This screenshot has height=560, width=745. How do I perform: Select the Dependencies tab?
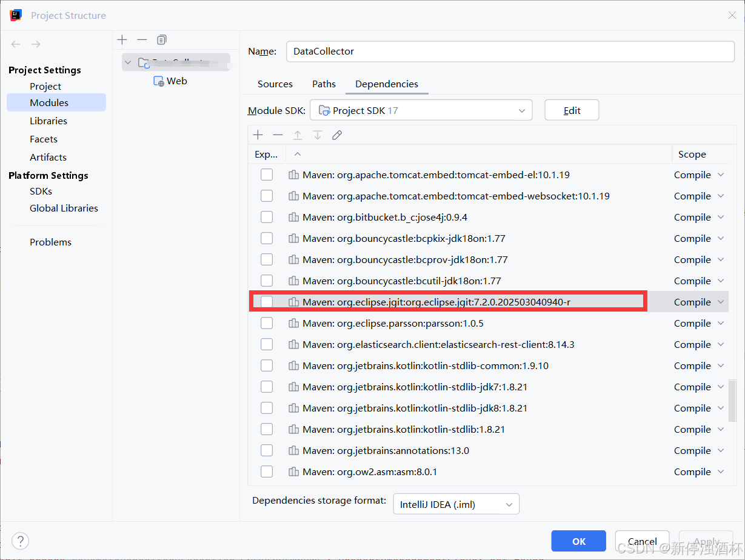click(387, 84)
